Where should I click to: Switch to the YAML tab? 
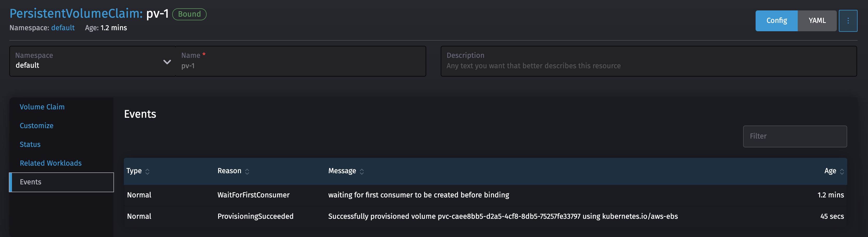[x=817, y=21]
